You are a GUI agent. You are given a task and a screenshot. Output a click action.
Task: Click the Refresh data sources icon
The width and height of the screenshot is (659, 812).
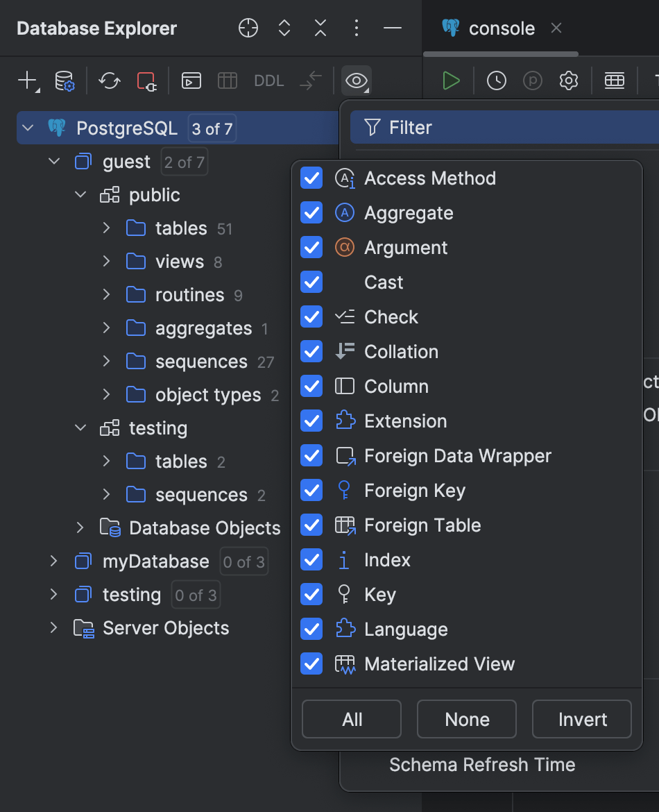108,81
